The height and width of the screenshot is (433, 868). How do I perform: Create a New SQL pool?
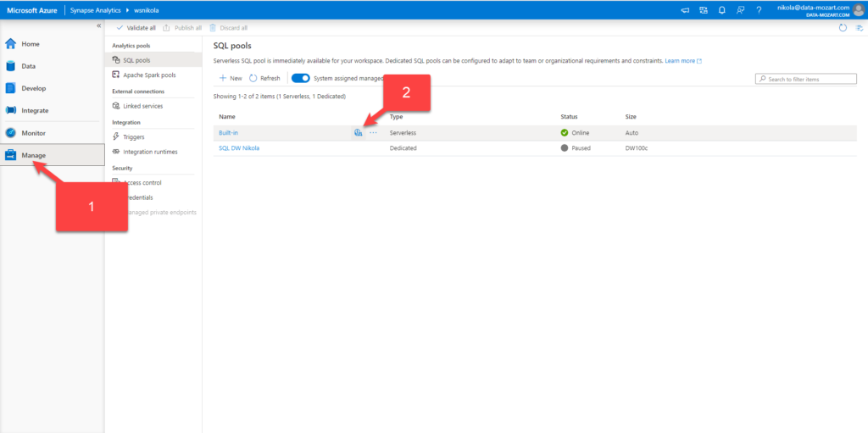coord(231,79)
